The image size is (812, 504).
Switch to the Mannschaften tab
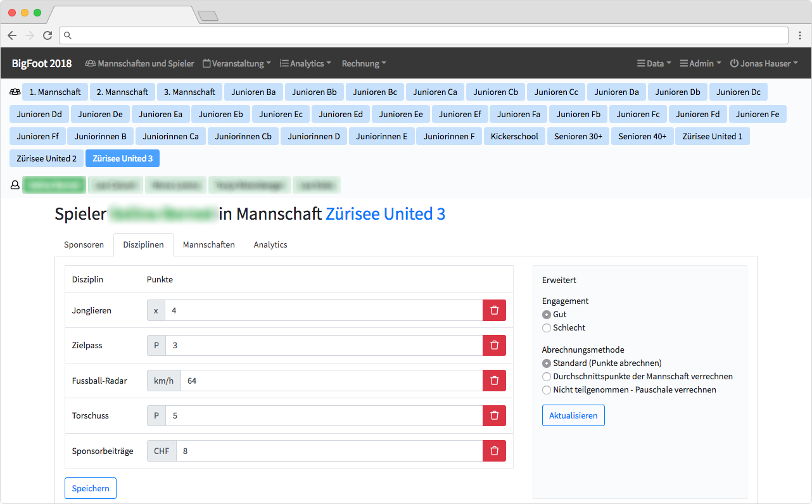(209, 244)
